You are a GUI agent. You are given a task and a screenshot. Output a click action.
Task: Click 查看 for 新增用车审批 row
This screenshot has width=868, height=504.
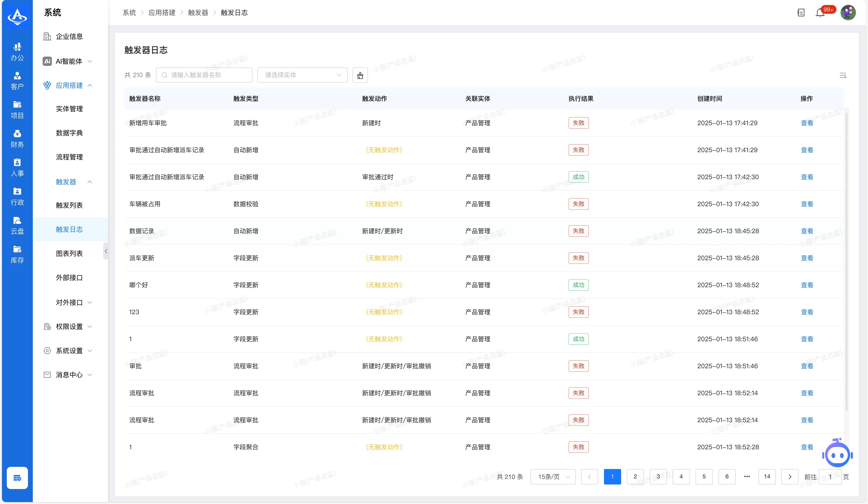coord(807,123)
